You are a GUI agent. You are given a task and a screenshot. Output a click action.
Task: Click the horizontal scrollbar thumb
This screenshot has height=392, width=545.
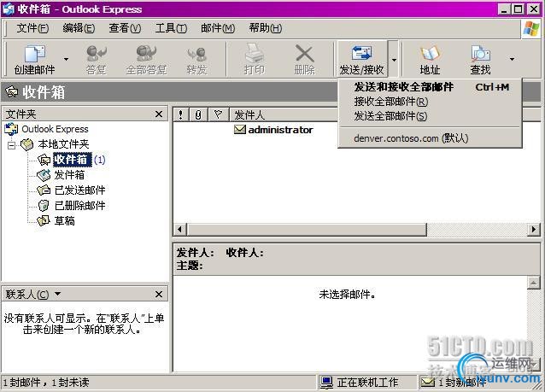tap(307, 230)
